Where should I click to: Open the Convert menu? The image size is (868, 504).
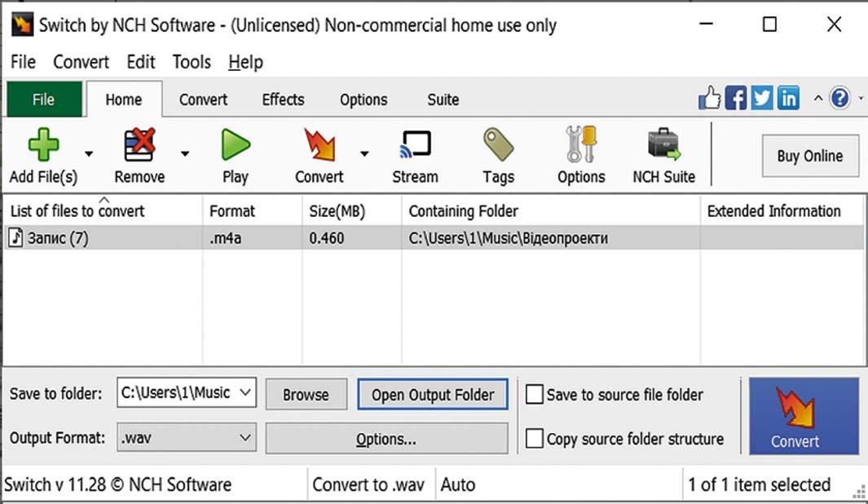tap(81, 61)
